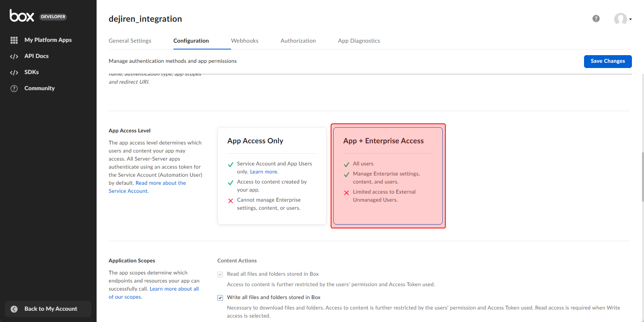Click the Community question mark icon
644x322 pixels.
click(14, 89)
